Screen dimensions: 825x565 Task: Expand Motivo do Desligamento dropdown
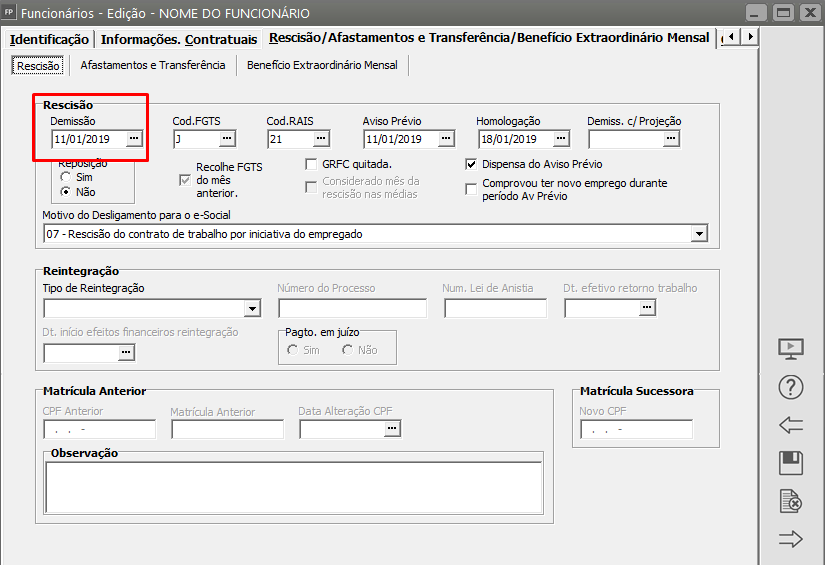(698, 234)
